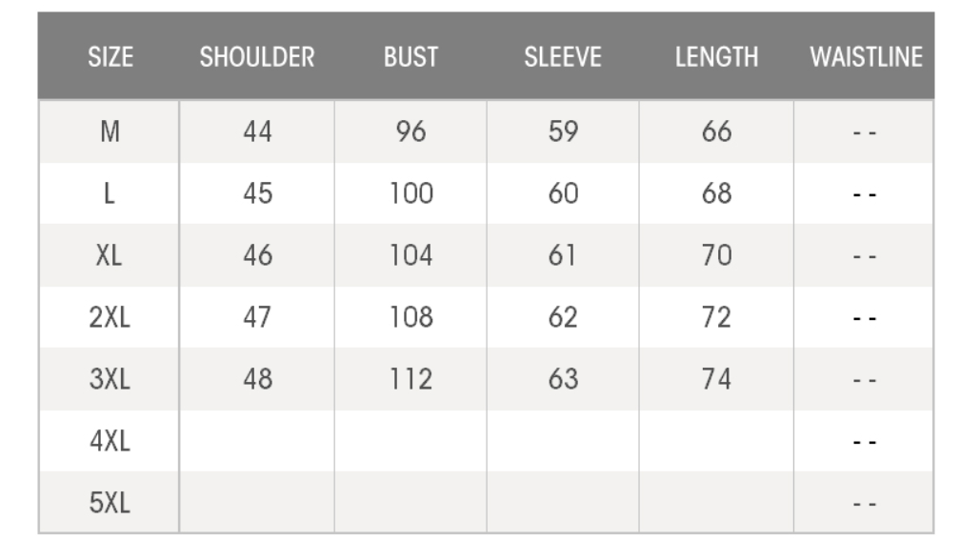Image resolution: width=980 pixels, height=540 pixels.
Task: Select the L size row label
Action: pyautogui.click(x=110, y=194)
